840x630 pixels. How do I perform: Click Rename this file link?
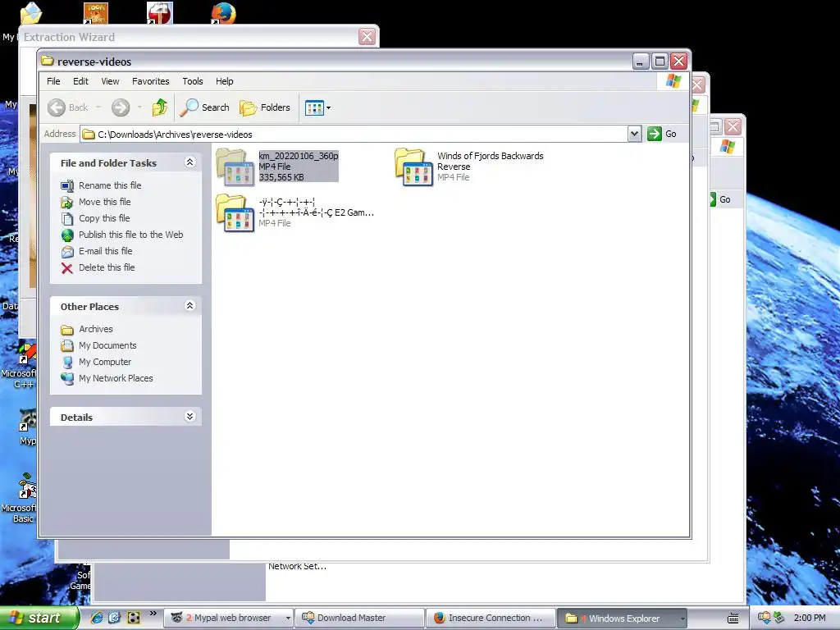pos(110,185)
